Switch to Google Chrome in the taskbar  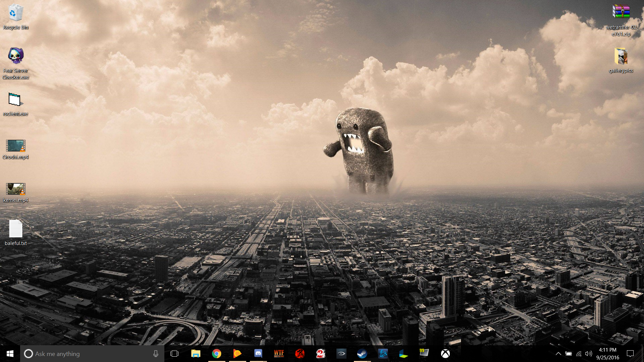point(216,354)
